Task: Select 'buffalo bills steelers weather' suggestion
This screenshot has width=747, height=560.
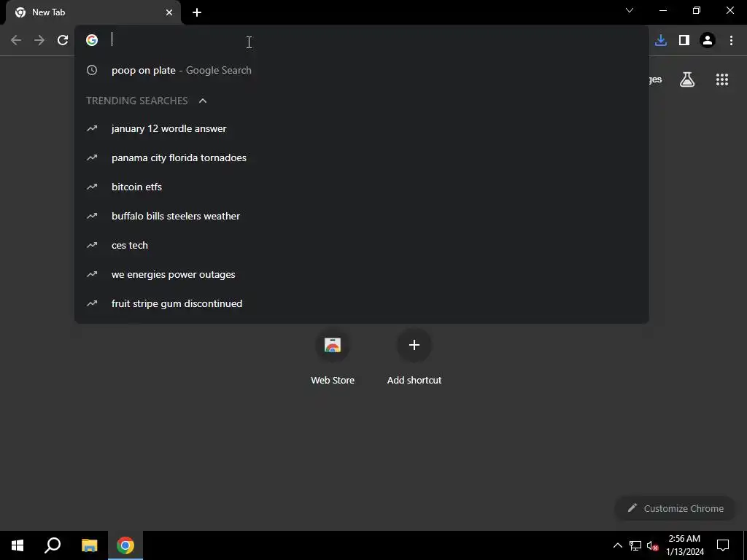Action: 362,216
